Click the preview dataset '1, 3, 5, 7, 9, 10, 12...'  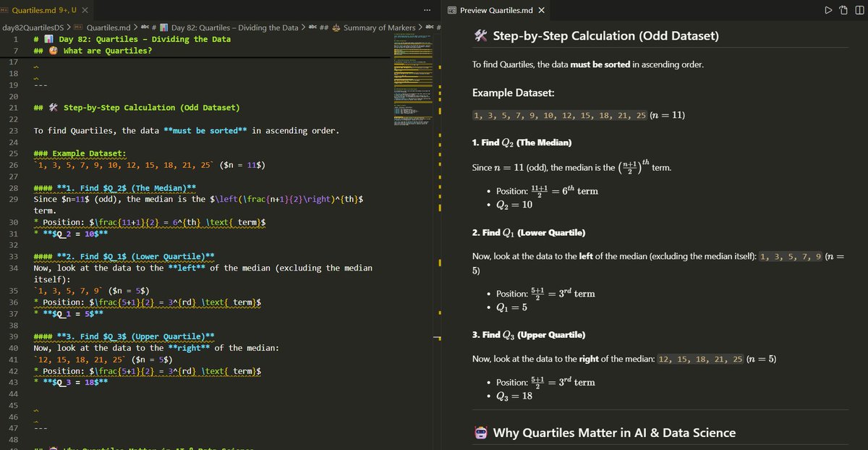tap(561, 116)
